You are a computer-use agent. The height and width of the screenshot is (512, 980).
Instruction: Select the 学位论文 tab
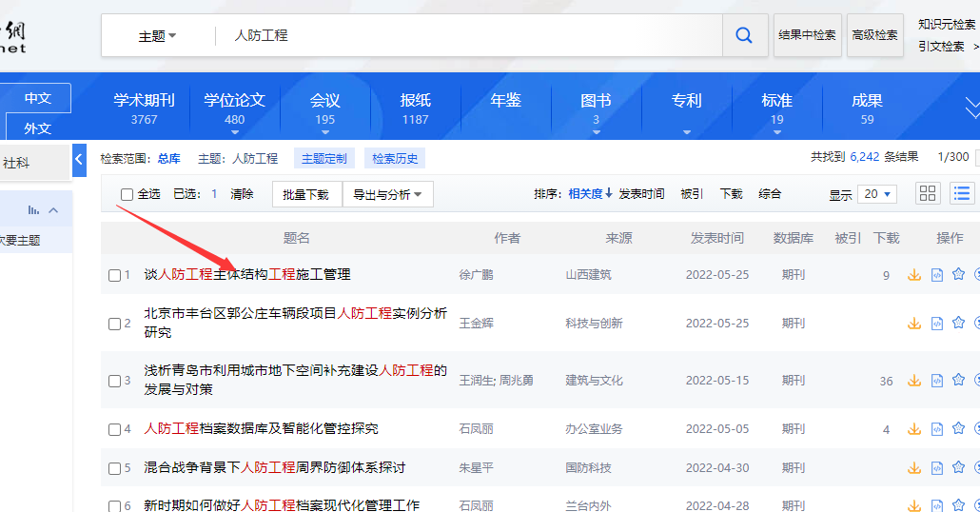pyautogui.click(x=234, y=108)
